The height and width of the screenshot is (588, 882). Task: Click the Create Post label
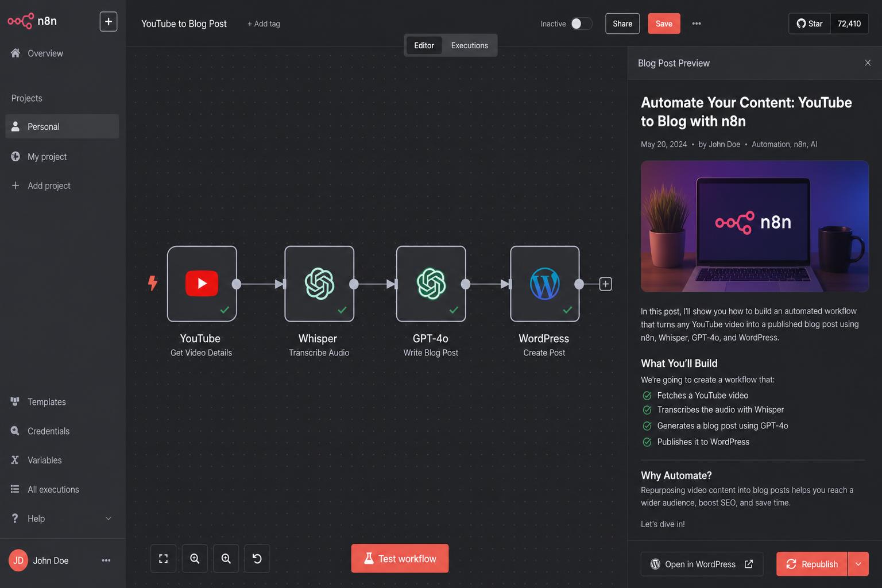[544, 353]
